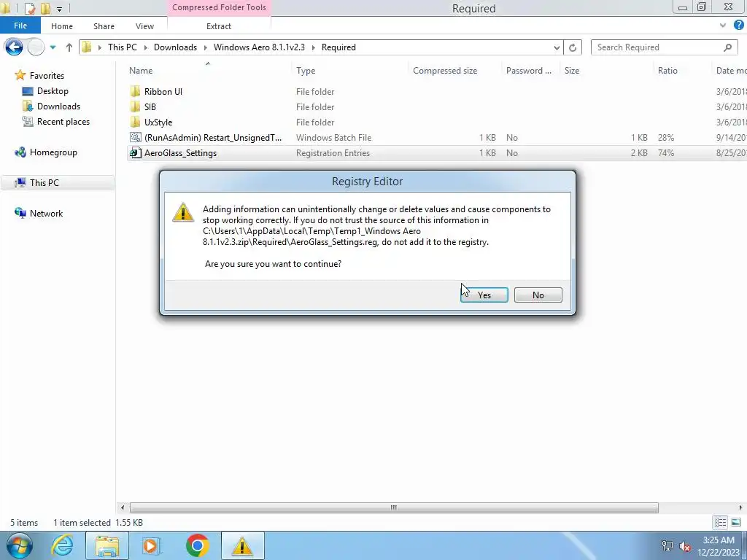The height and width of the screenshot is (560, 747).
Task: Select the AeroGlass_Settings registry file icon
Action: coord(135,153)
